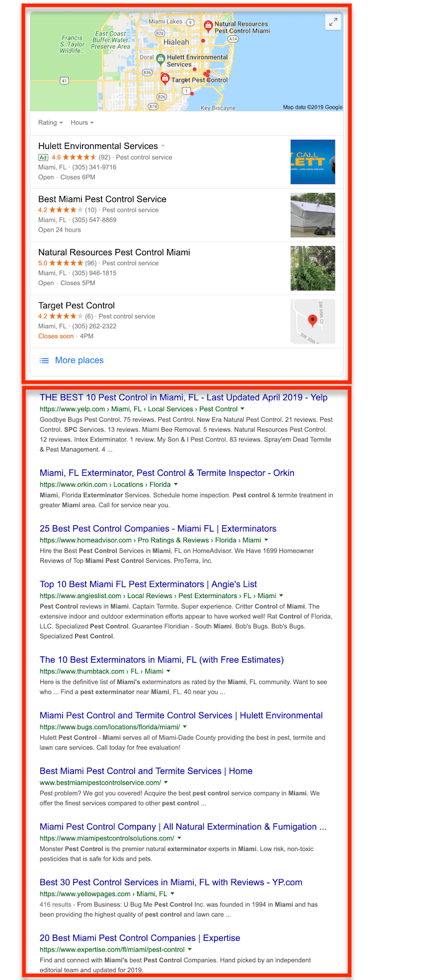Viewport: 447px width, 980px height.
Task: Open All Natural Extermination & Fumigation result
Action: (x=183, y=827)
